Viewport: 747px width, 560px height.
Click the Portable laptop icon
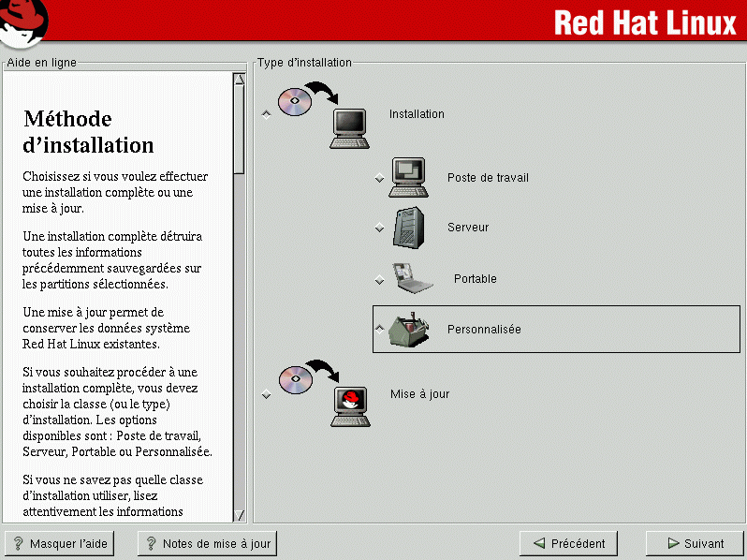[411, 279]
